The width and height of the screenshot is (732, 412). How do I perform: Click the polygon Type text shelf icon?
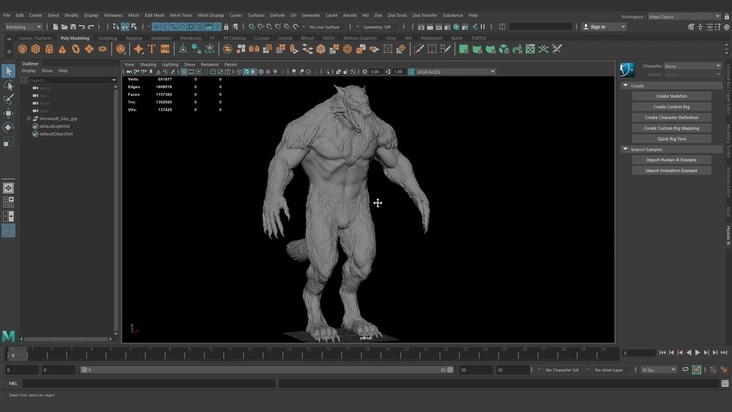click(152, 49)
